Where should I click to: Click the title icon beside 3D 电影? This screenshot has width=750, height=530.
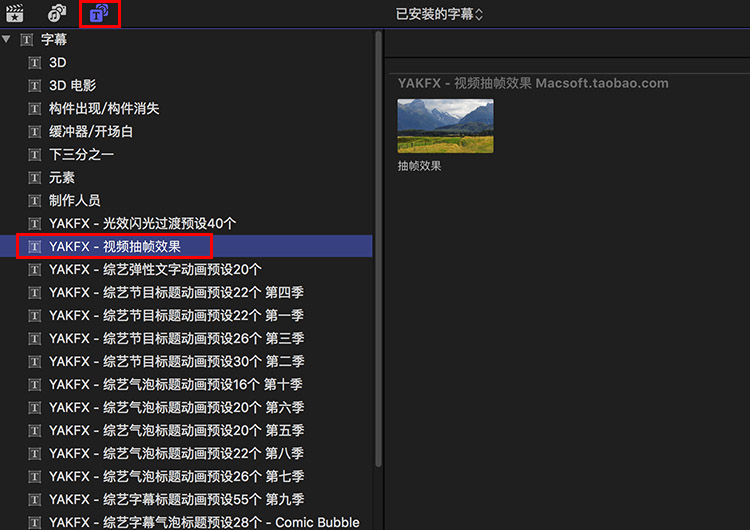[34, 86]
